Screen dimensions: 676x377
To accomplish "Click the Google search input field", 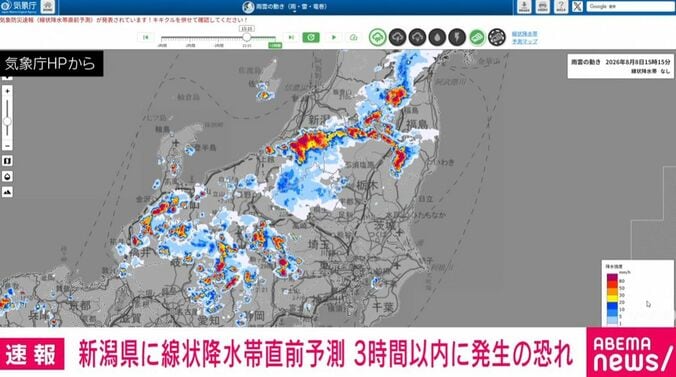I will coord(630,6).
